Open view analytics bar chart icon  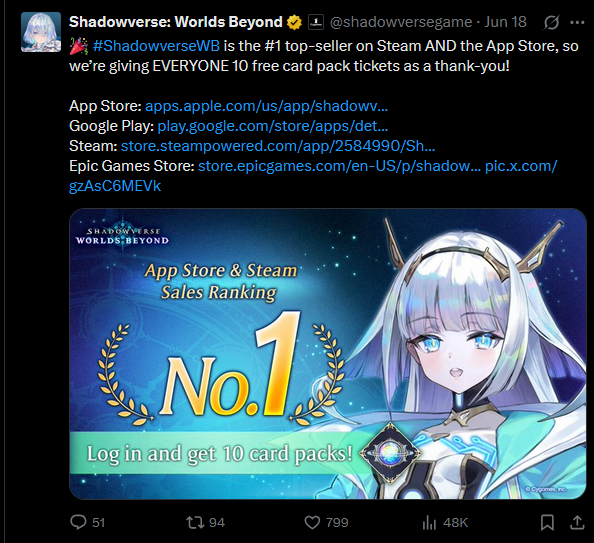pos(429,523)
